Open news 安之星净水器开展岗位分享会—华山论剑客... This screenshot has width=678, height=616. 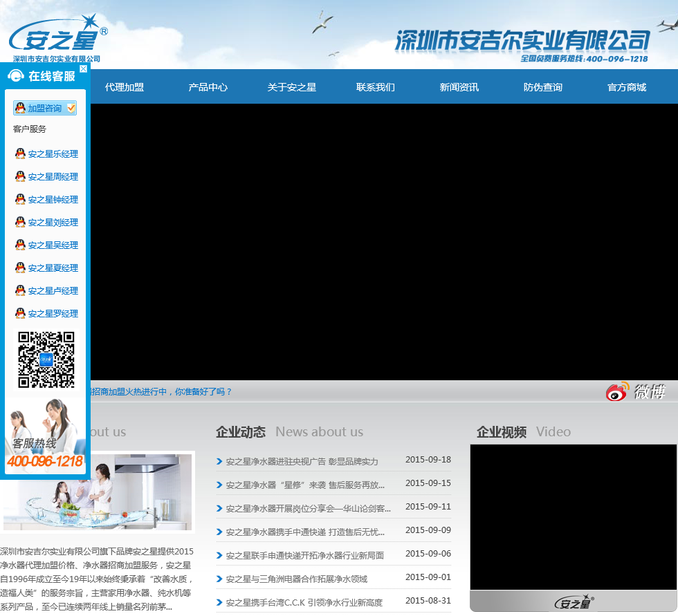pos(309,509)
